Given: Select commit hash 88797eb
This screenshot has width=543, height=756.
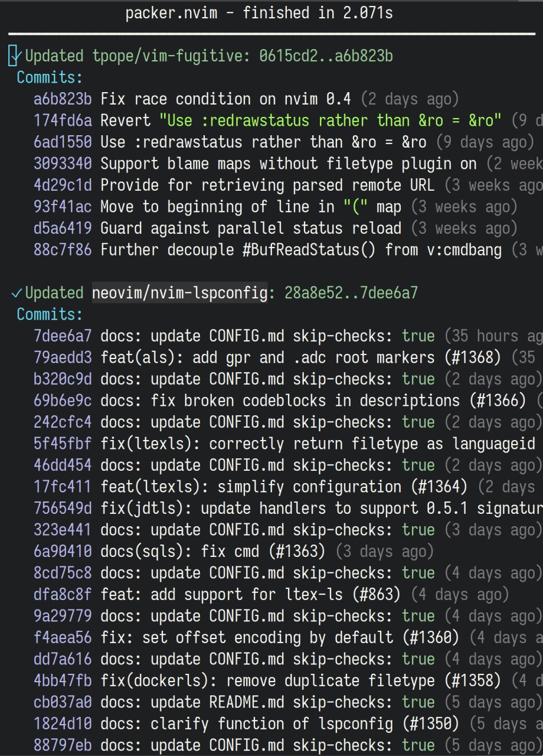Looking at the screenshot, I should tap(63, 745).
